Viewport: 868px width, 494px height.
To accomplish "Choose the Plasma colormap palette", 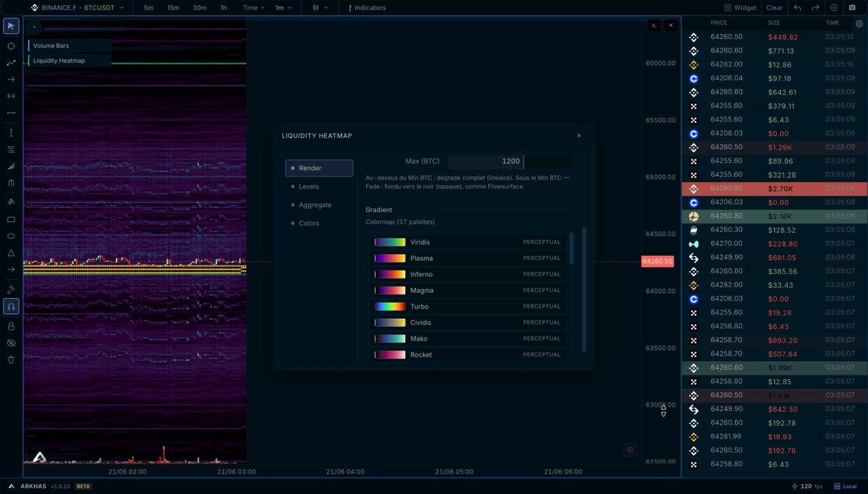I will click(467, 258).
